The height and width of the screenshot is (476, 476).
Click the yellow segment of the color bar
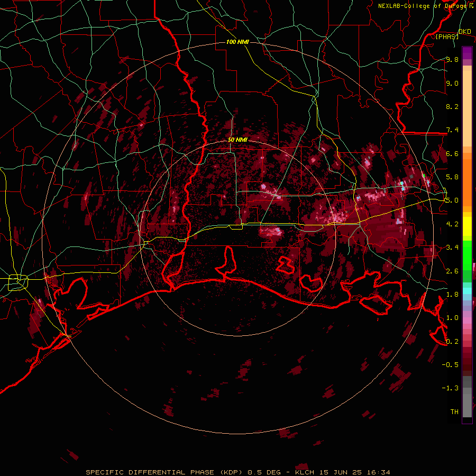point(467,226)
